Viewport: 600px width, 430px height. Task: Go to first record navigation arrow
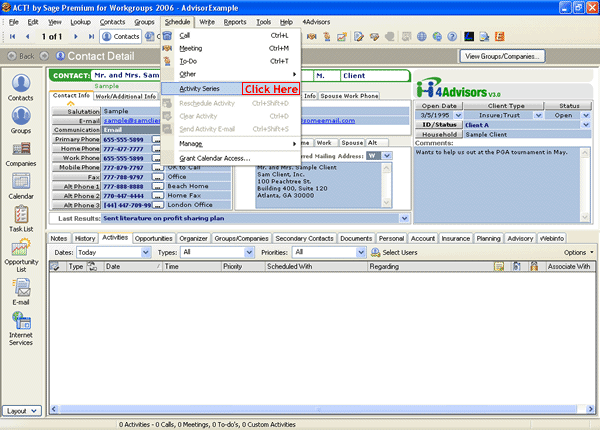(12, 36)
